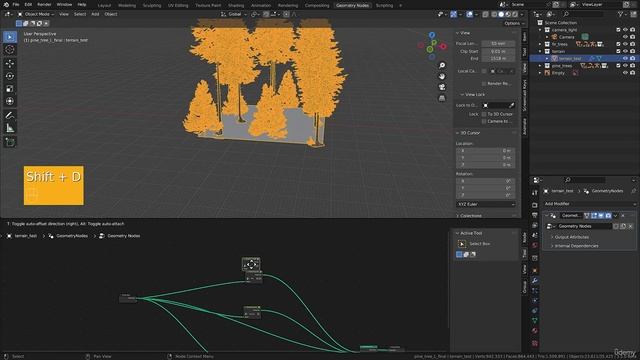Open the viewport Add menu
This screenshot has width=640, height=360.
95,14
